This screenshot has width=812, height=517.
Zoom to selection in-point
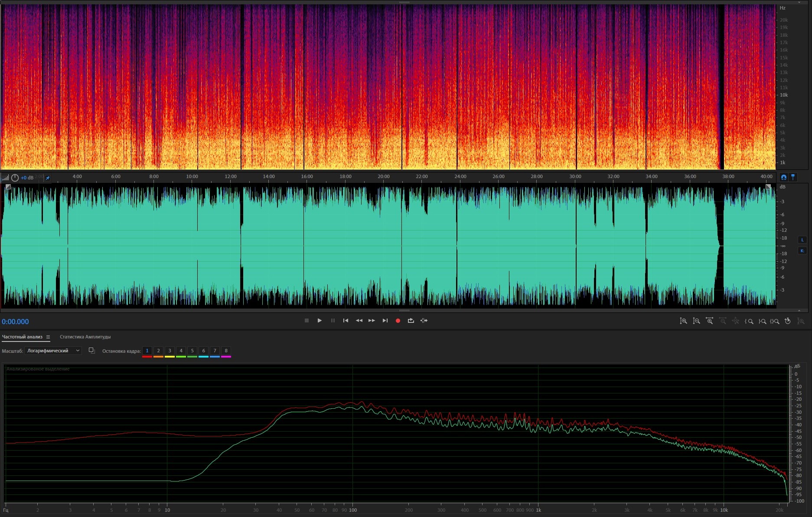coord(749,321)
